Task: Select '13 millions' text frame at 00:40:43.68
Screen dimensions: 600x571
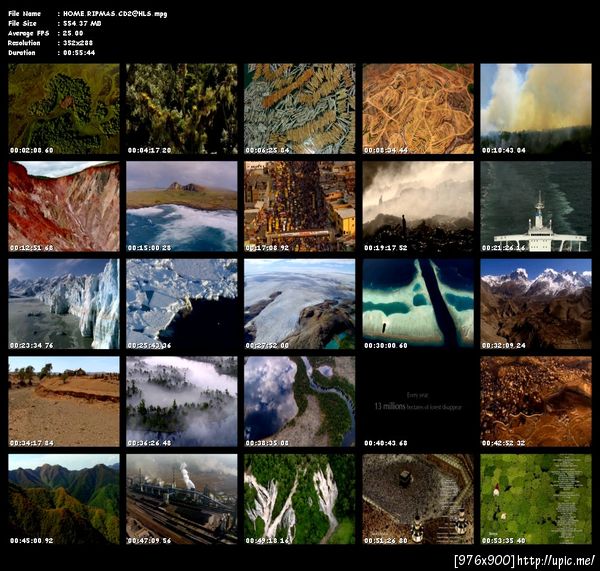Action: 418,402
